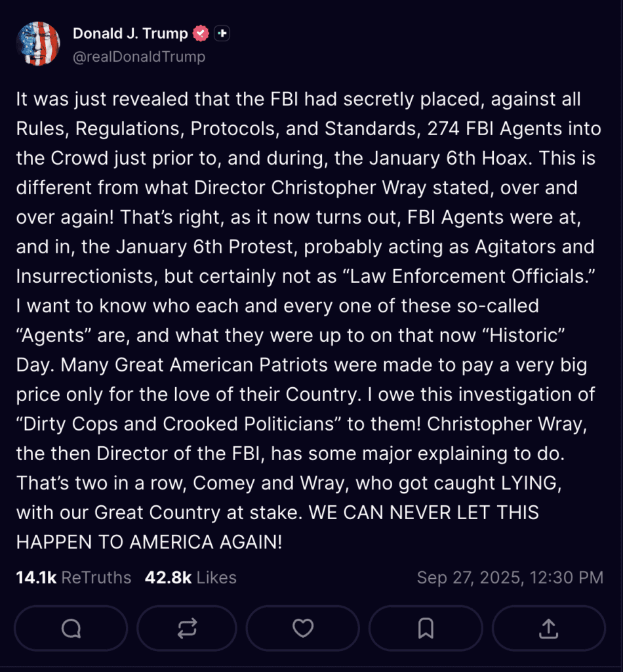Like the post with the heart icon
The width and height of the screenshot is (623, 672).
(302, 628)
